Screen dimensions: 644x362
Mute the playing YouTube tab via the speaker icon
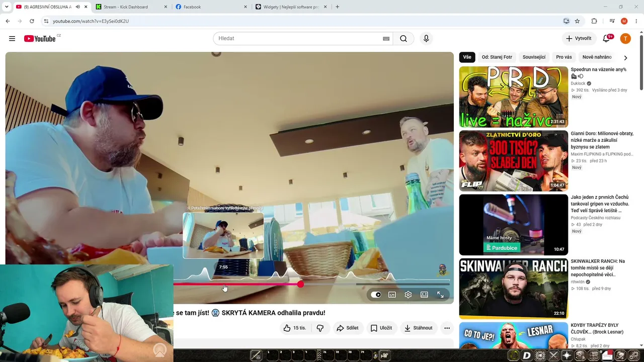[77, 7]
